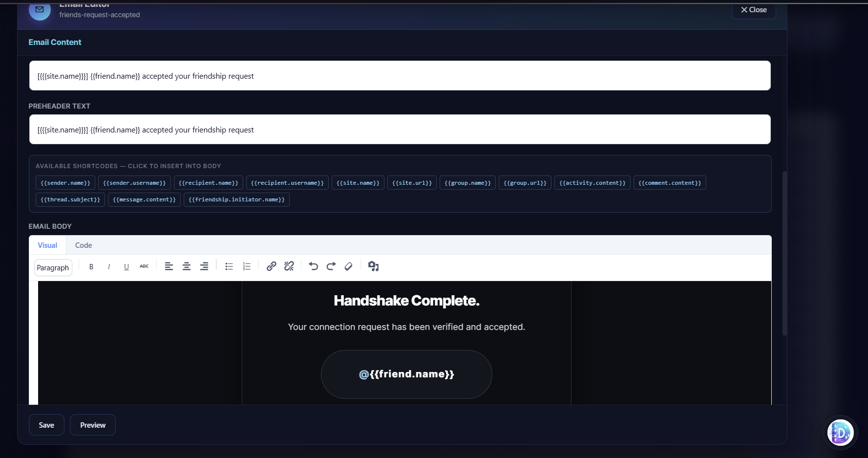Click into the preheader text field
868x458 pixels.
400,130
